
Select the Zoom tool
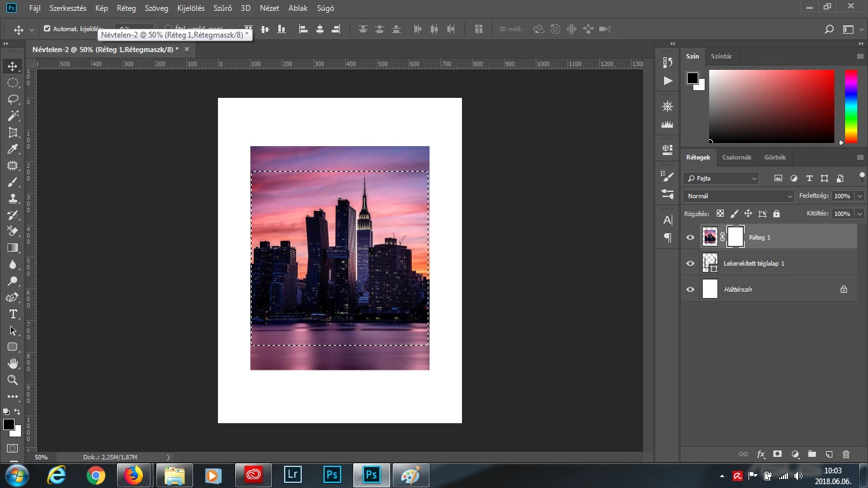13,380
